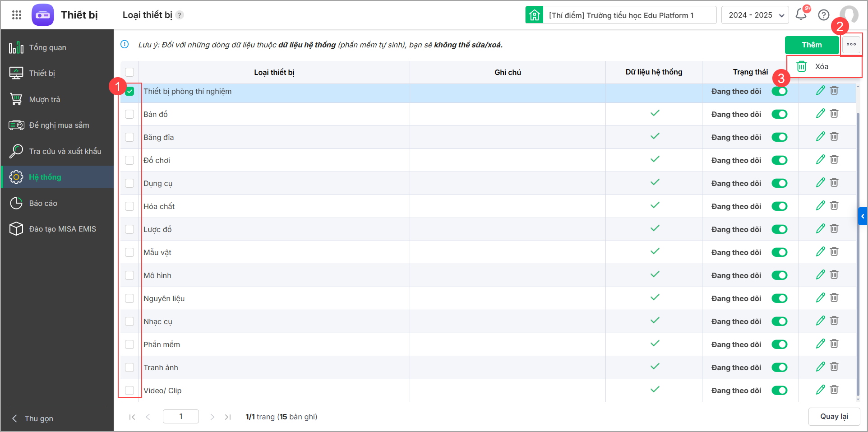Delete the Mẫu vật row
The height and width of the screenshot is (432, 868).
(x=834, y=252)
